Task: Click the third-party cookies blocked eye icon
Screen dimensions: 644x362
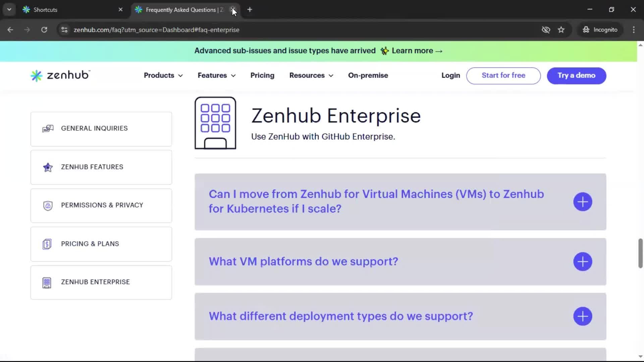Action: pos(546,30)
